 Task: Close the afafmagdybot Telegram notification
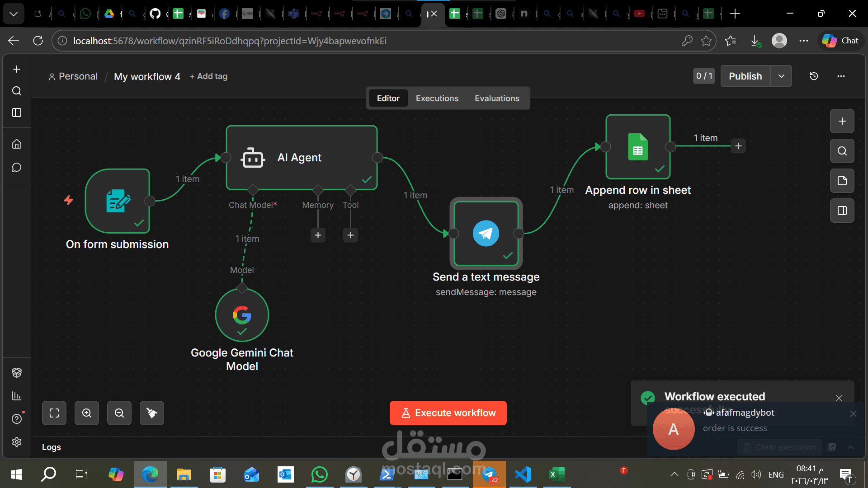point(853,413)
